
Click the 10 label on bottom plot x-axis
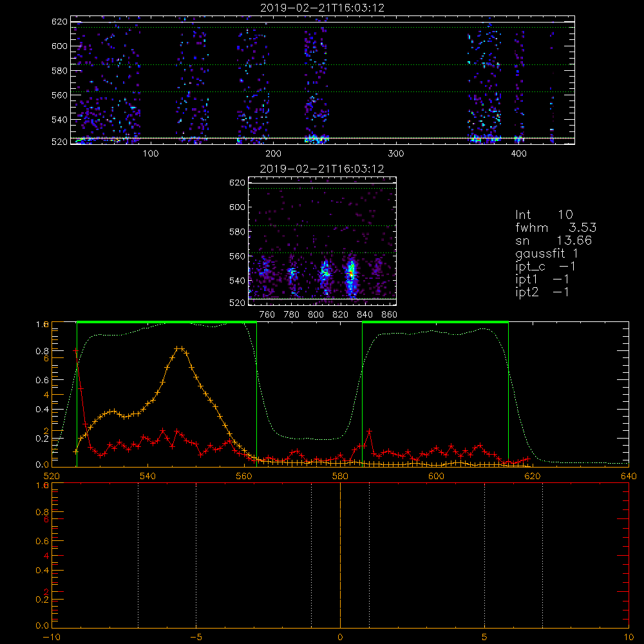tap(629, 637)
